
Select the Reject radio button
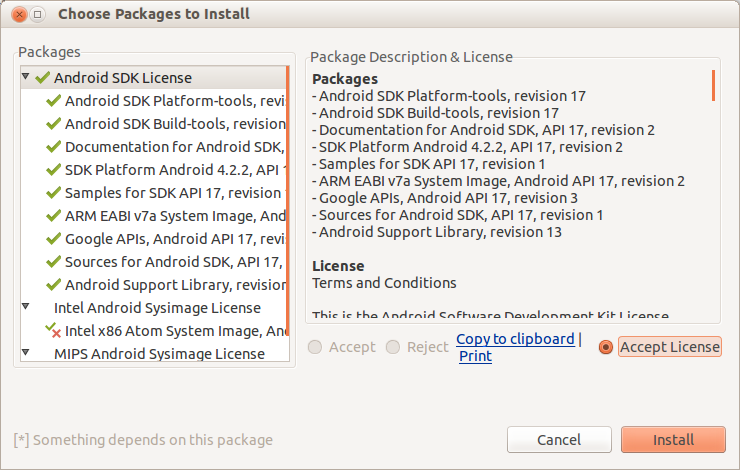pos(393,347)
